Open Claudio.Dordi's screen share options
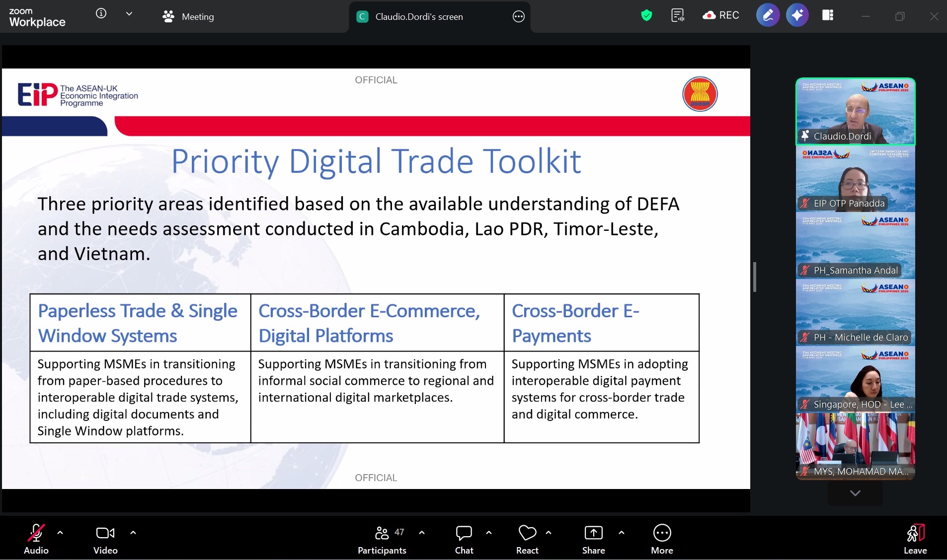Image resolution: width=947 pixels, height=560 pixels. point(518,16)
